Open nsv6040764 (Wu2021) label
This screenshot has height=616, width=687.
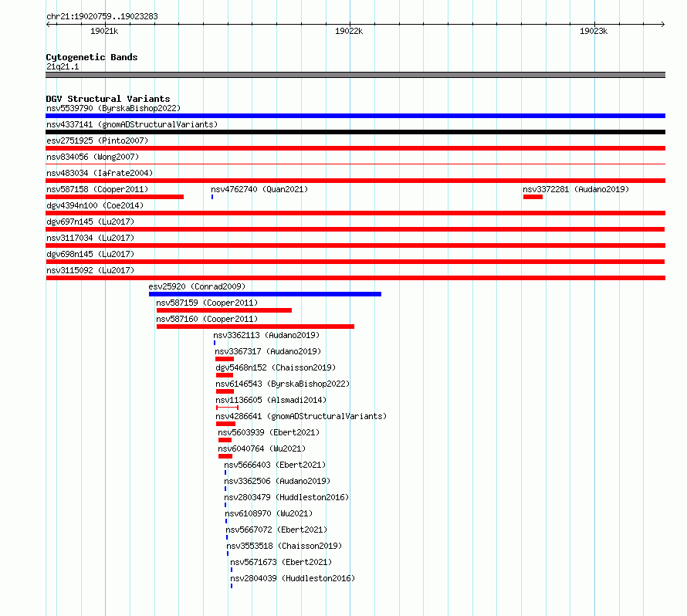click(262, 448)
